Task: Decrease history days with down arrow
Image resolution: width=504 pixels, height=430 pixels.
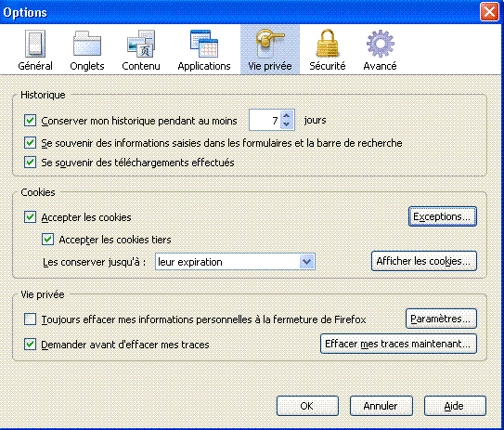Action: (x=287, y=124)
